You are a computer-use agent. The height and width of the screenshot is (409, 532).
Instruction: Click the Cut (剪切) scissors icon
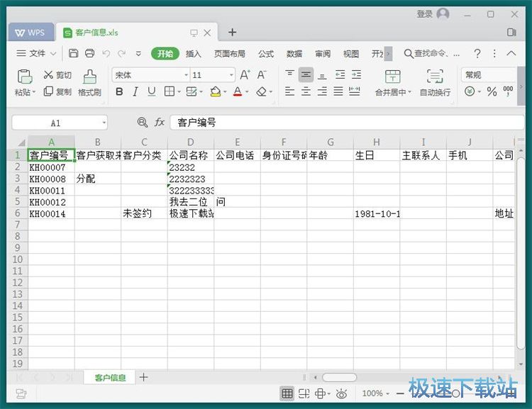tap(48, 74)
